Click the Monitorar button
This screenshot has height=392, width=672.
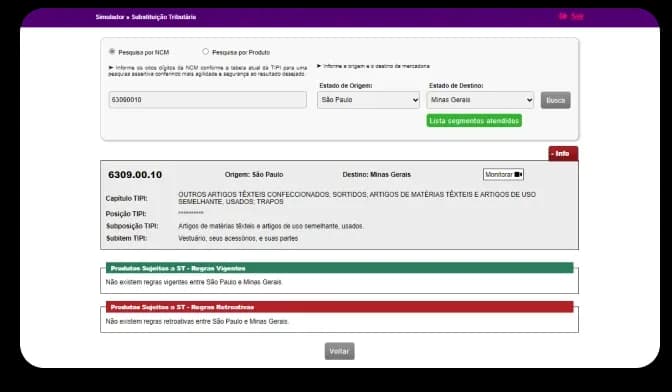pos(503,174)
